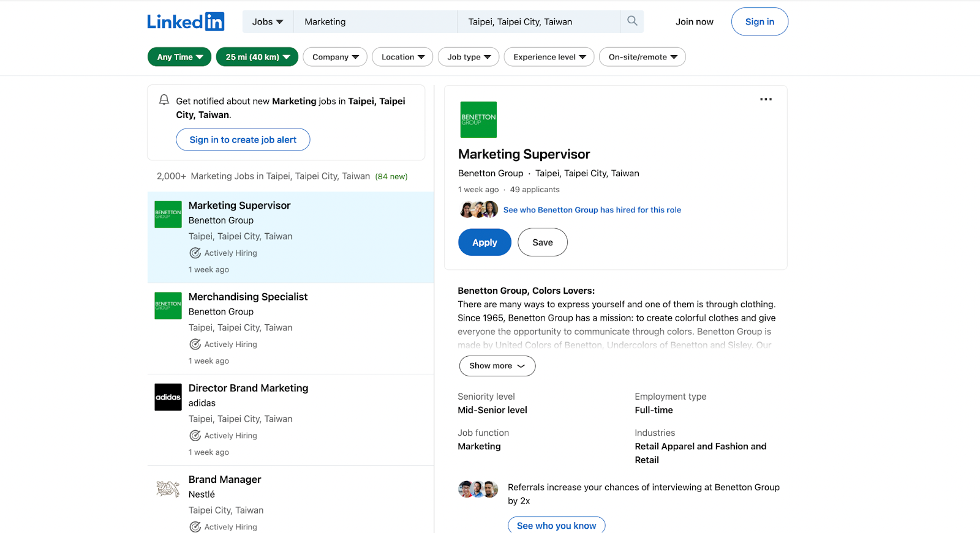Click the Nestlé company name
Screen dimensions: 980x533
(x=202, y=494)
